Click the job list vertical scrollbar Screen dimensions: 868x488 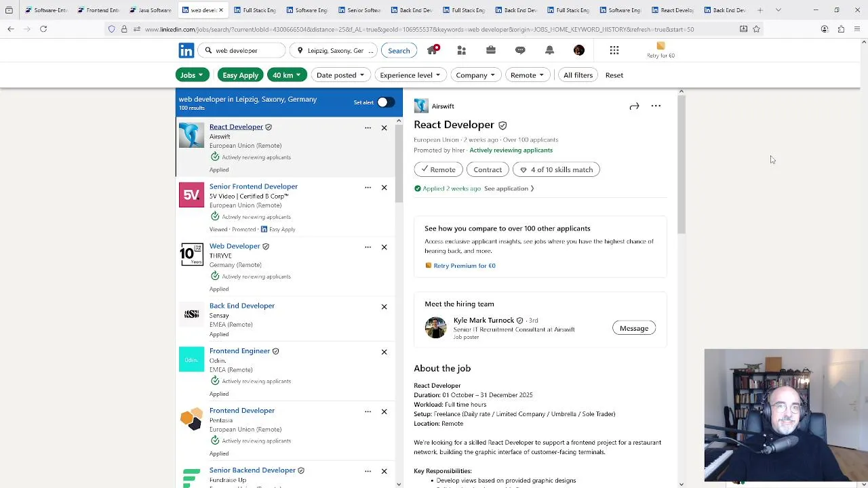[399, 163]
